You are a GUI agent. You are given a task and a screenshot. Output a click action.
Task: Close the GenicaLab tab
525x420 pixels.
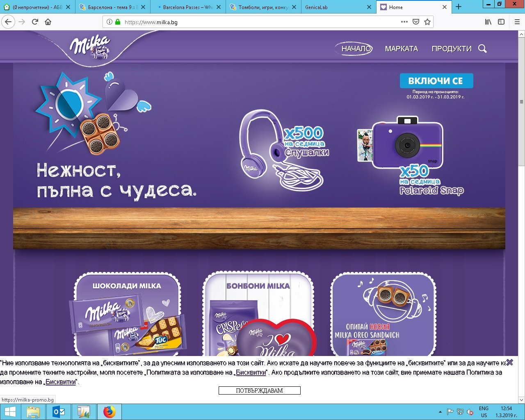[369, 7]
